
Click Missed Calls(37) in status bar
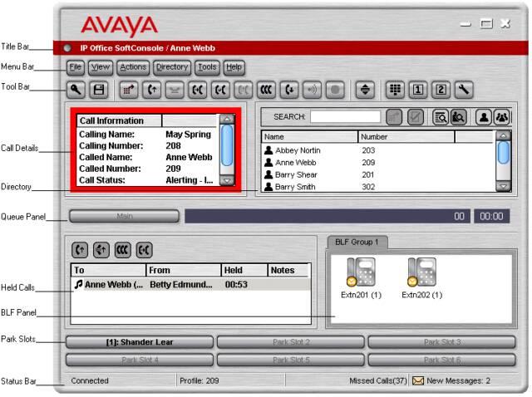pos(377,380)
